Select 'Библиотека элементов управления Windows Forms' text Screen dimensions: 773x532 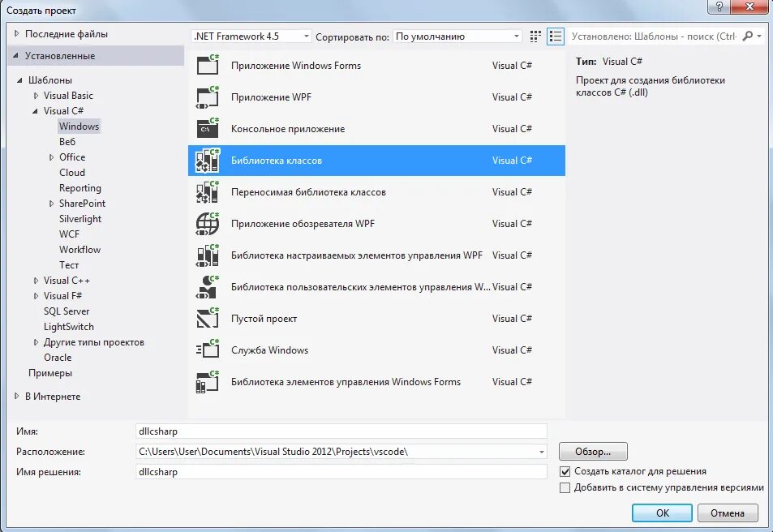pos(346,382)
